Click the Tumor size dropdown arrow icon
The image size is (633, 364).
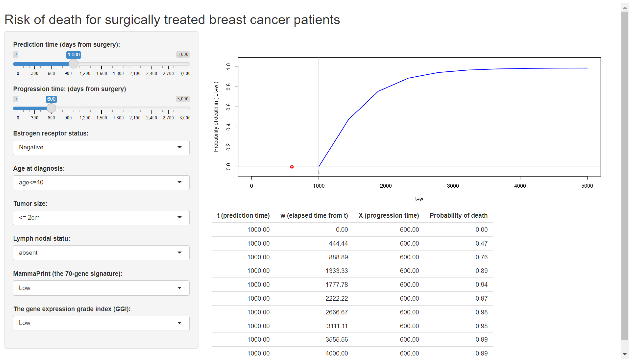point(179,217)
